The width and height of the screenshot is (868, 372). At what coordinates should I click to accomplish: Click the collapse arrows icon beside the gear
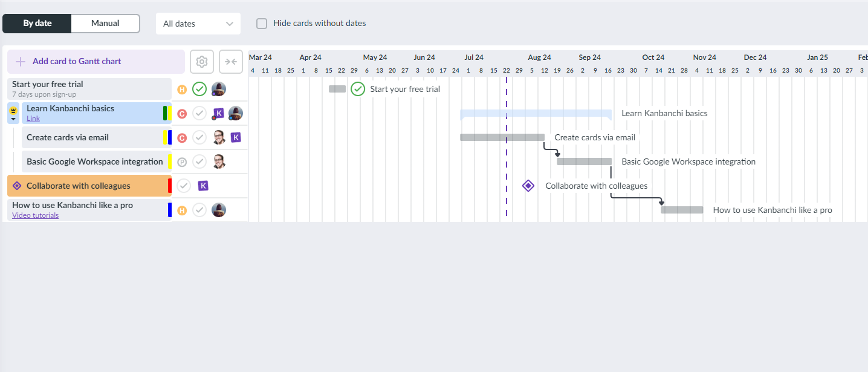pyautogui.click(x=230, y=62)
